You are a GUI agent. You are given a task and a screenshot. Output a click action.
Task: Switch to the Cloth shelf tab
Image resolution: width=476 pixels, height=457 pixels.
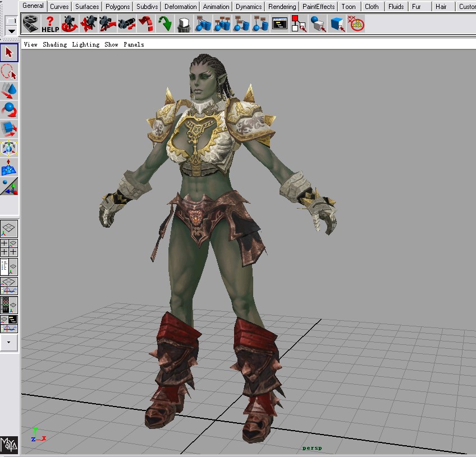pos(372,7)
